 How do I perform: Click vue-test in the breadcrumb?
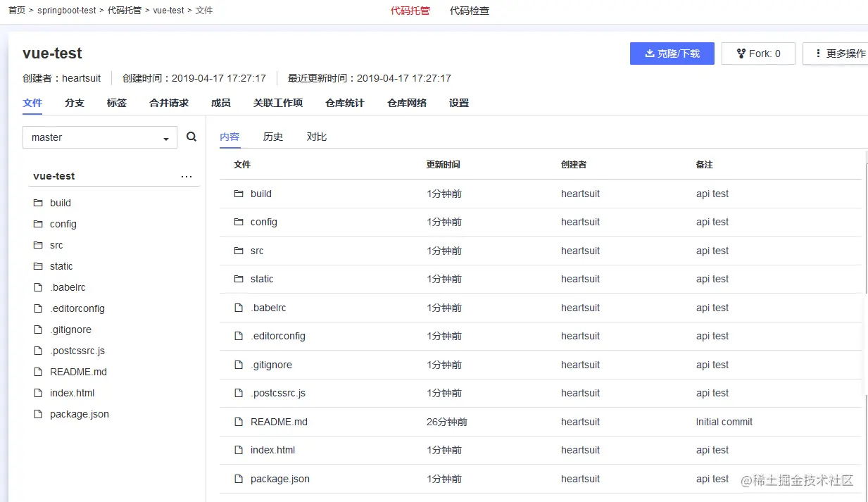169,11
